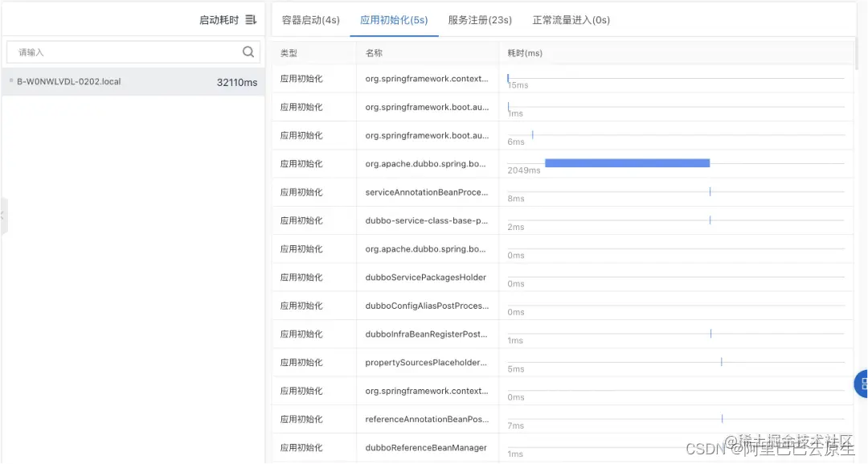Viewport: 868px width, 464px height.
Task: Click the 6ms duration label
Action: (516, 142)
